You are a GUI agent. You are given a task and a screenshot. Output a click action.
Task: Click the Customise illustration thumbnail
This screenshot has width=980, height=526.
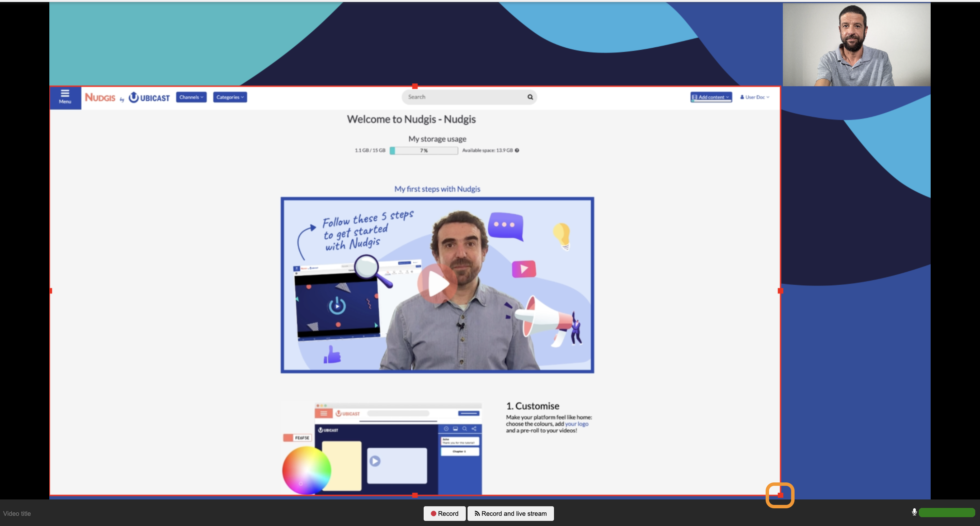tap(382, 448)
